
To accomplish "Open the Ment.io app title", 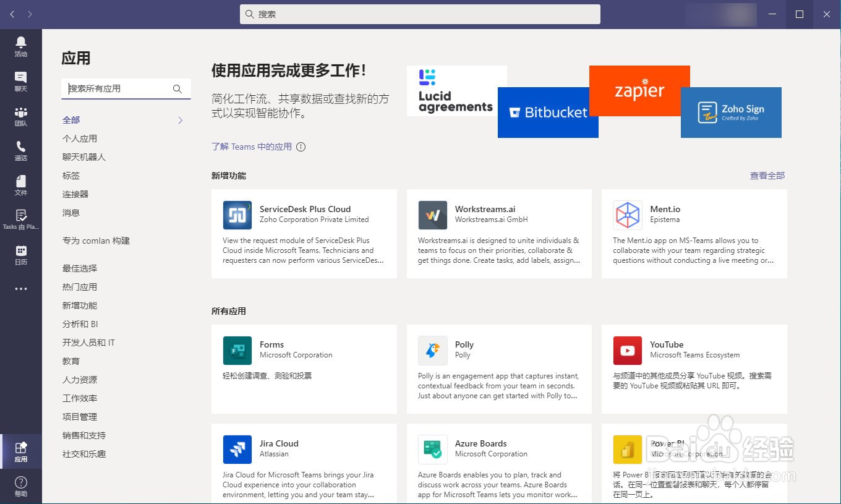I will click(x=665, y=209).
